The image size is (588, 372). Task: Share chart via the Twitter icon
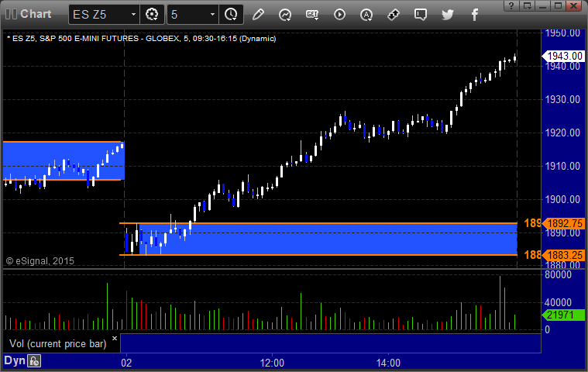coord(447,15)
